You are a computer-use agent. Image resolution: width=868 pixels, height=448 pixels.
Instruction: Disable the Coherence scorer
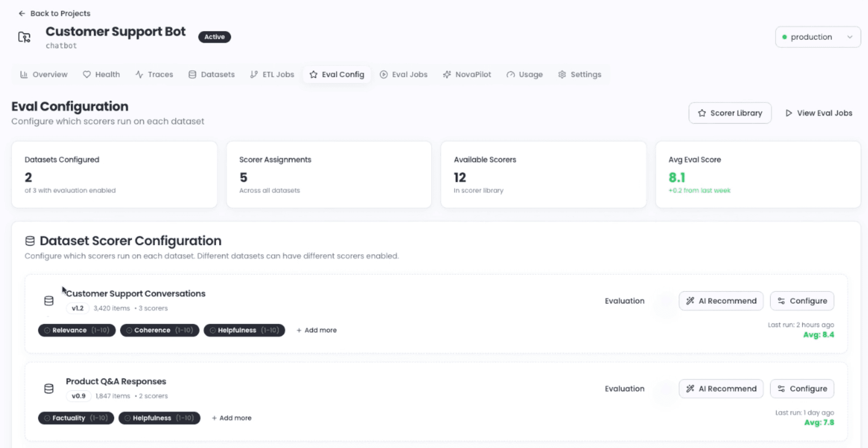(x=159, y=330)
